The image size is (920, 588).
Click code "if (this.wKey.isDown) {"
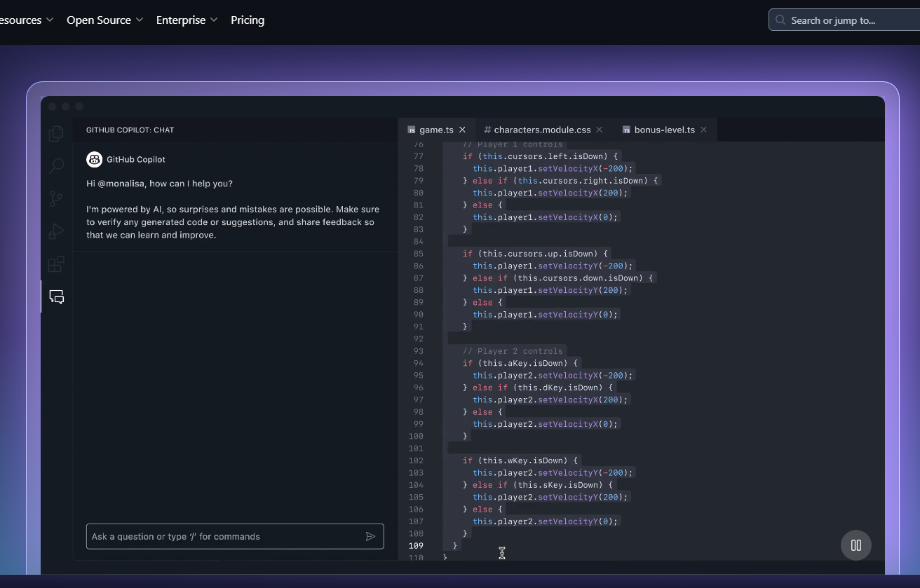(520, 460)
